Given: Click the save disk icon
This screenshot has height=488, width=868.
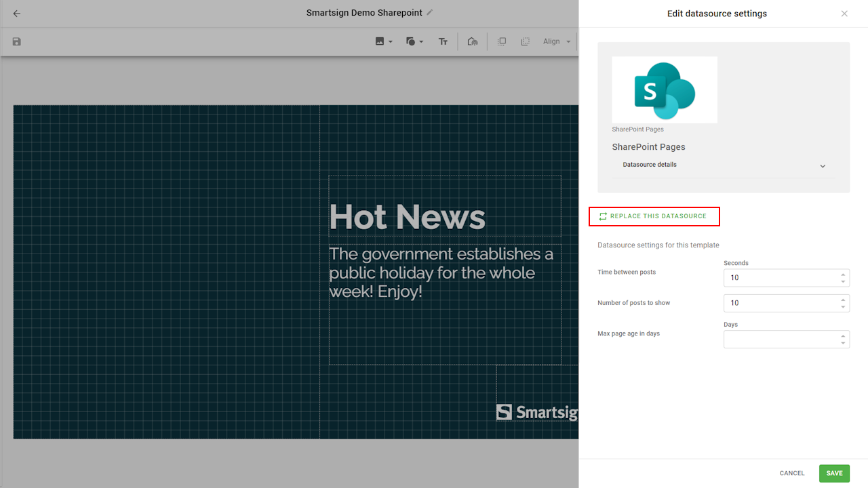Looking at the screenshot, I should tap(17, 41).
